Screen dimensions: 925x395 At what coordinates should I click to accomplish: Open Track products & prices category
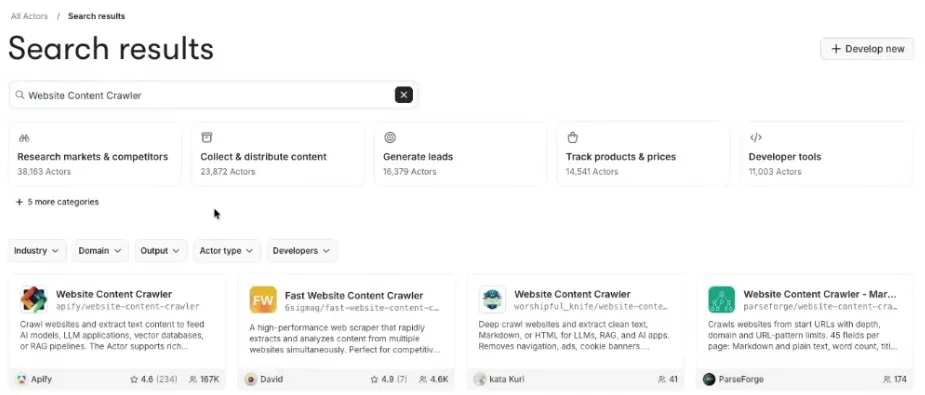pyautogui.click(x=644, y=154)
